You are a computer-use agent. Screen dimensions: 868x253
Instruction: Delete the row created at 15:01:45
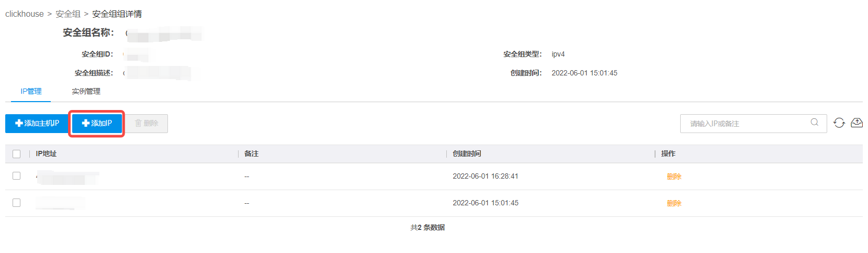click(x=674, y=203)
